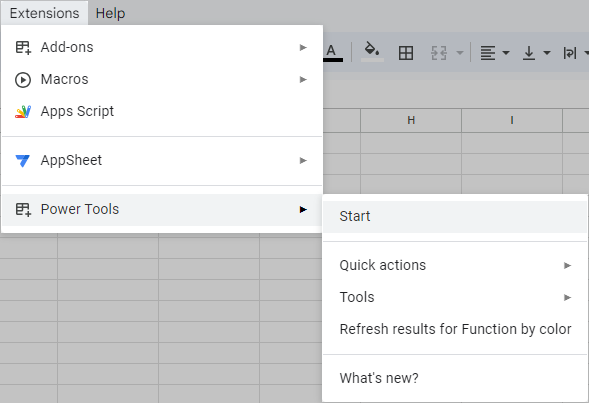Viewport: 589px width, 403px height.
Task: Open the Help menu
Action: [110, 13]
